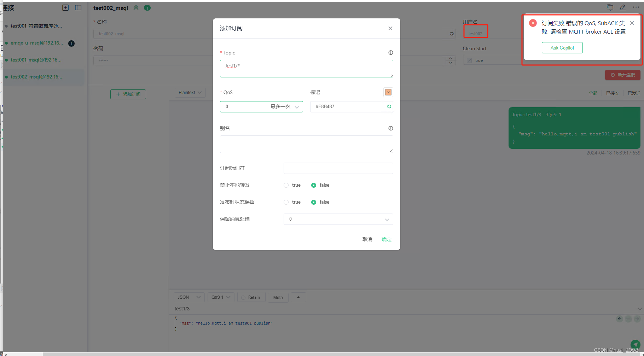
Task: Click the message timestamp 2024-04-18 16:39:17:659
Action: pos(613,153)
